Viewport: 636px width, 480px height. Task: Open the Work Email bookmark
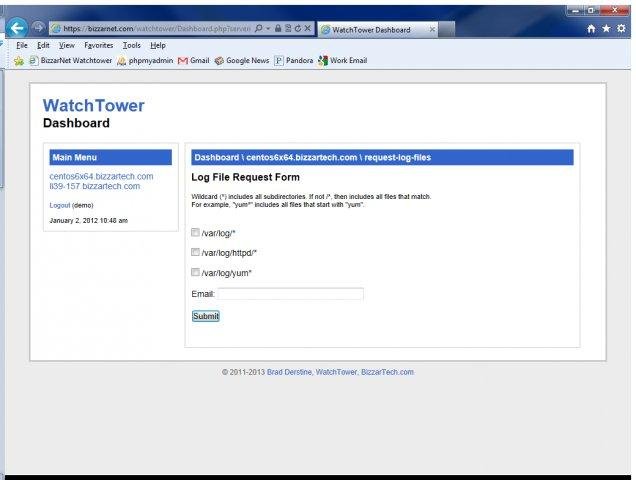point(343,60)
